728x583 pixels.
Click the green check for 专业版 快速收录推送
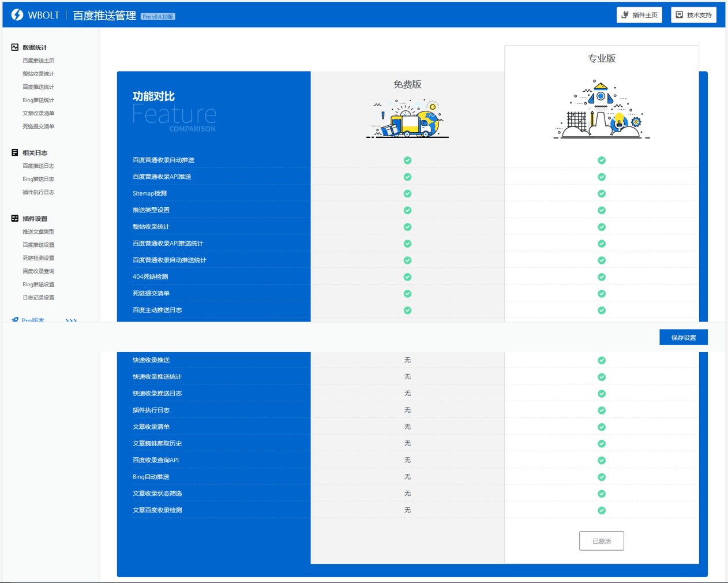point(602,360)
